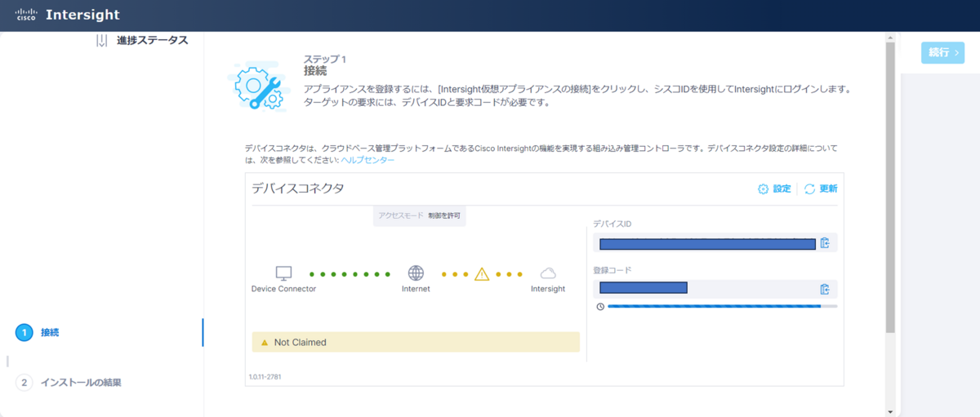The image size is (980, 417).
Task: Click the scrollbar down arrow
Action: click(x=890, y=411)
